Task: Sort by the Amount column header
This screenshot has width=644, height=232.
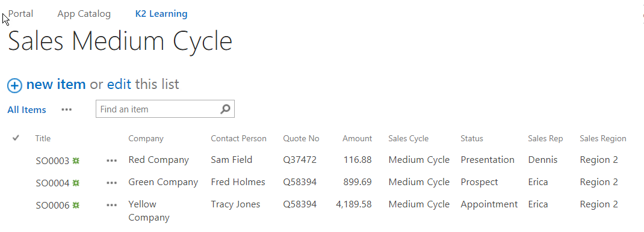Action: pyautogui.click(x=358, y=139)
